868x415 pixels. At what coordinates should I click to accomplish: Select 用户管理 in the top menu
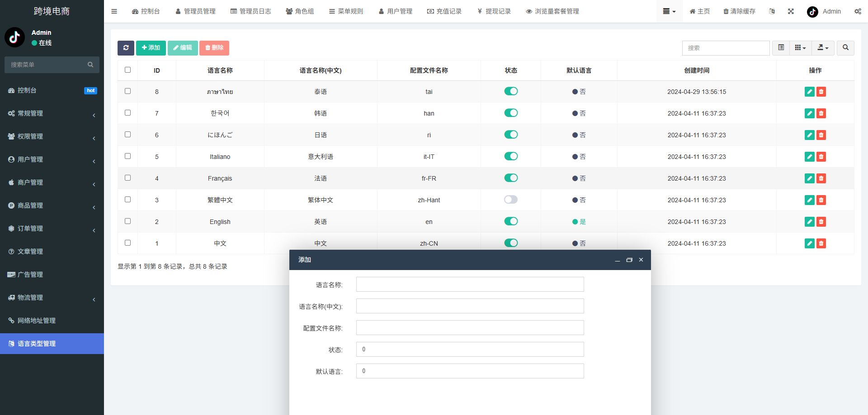396,11
